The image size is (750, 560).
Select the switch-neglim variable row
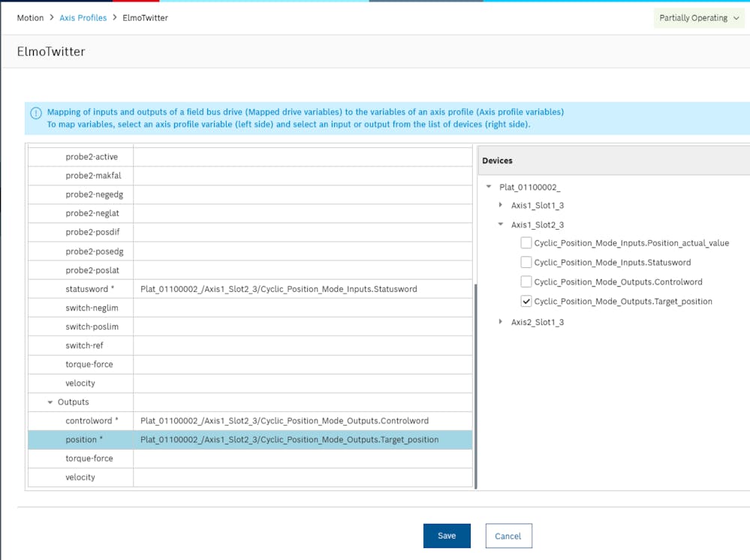pos(250,308)
